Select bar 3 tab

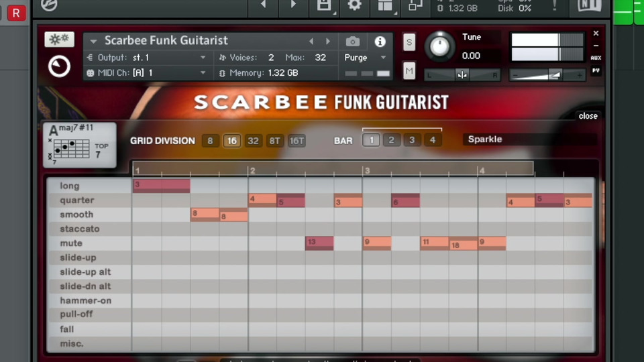[411, 140]
